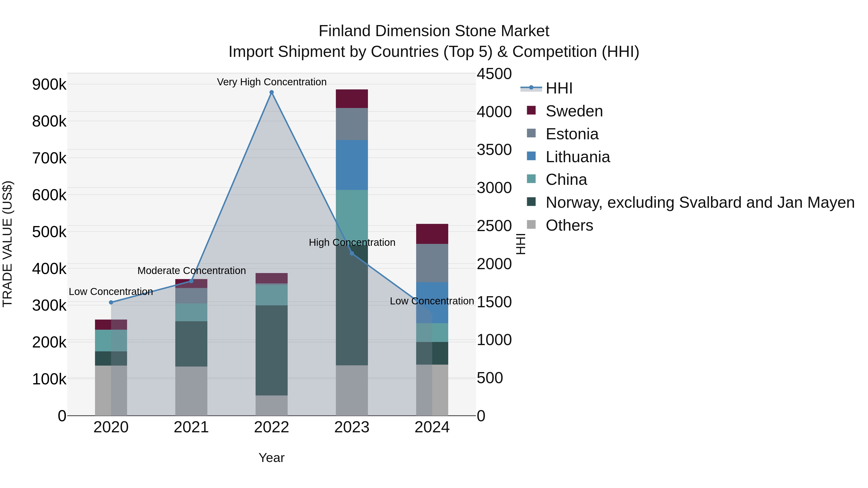Click the 2022 HHI peak data point
The image size is (868, 488).
click(271, 92)
